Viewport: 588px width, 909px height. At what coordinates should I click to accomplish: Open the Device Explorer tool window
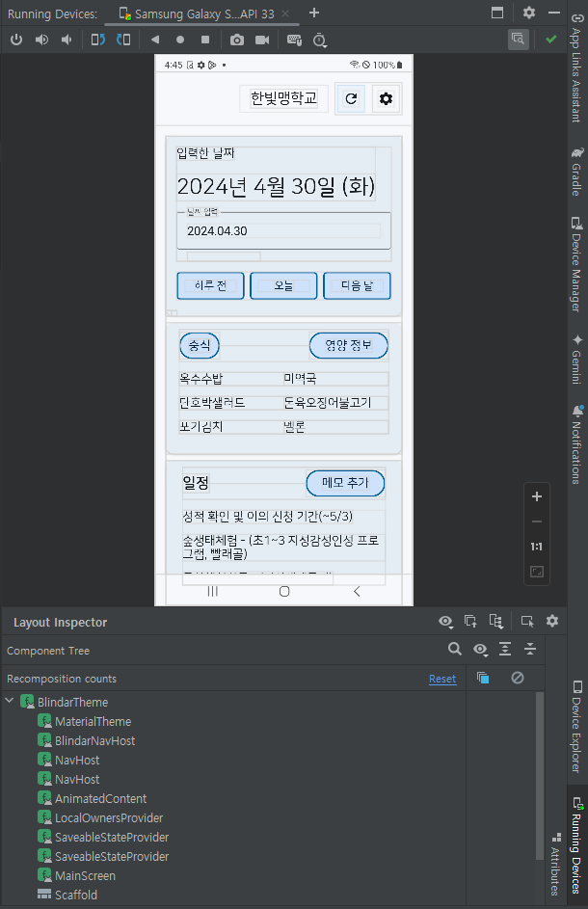[576, 727]
